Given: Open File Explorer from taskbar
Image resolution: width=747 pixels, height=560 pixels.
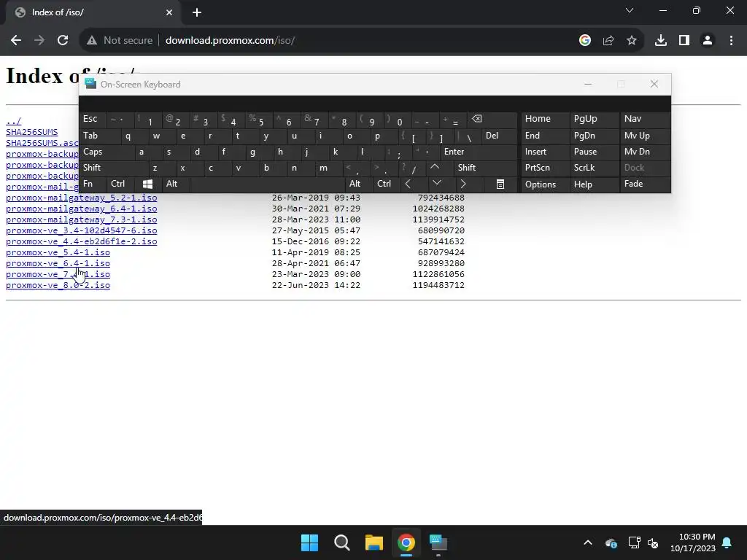Looking at the screenshot, I should pos(374,542).
